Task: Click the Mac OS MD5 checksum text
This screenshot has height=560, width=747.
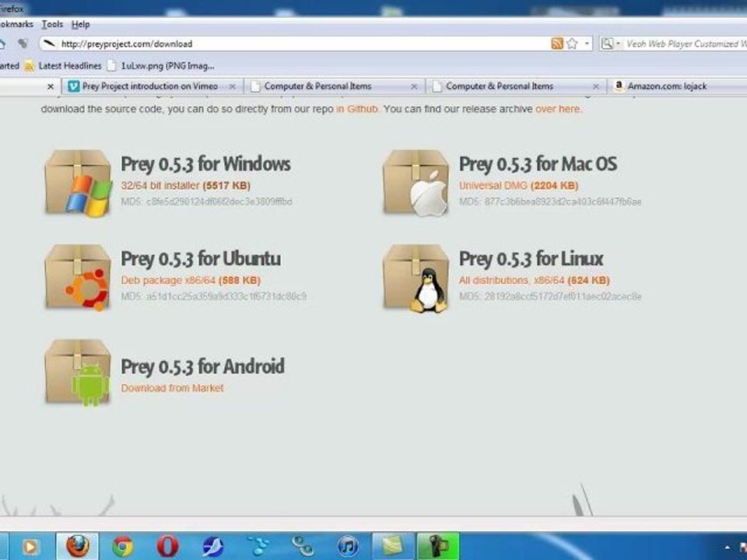Action: tap(550, 202)
